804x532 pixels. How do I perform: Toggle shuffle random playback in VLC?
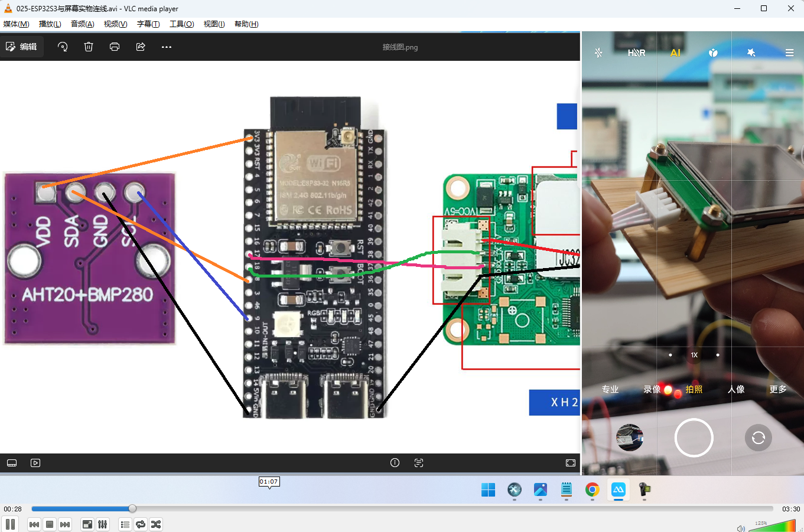[x=156, y=524]
